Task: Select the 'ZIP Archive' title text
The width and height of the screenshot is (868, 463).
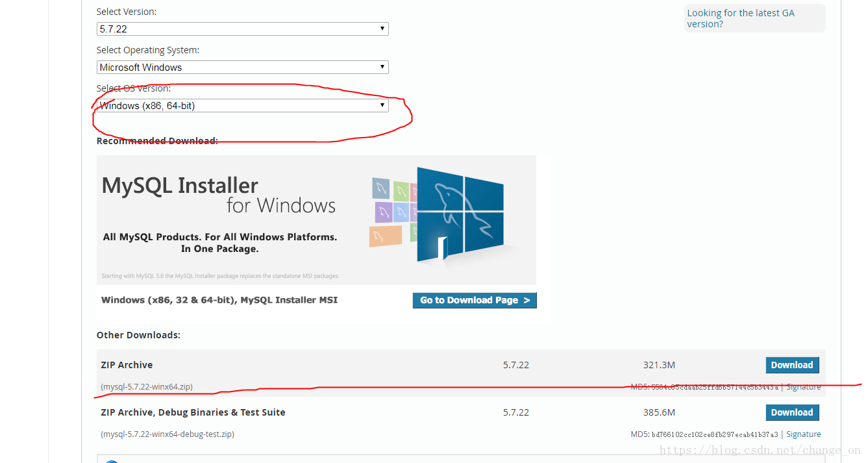Action: pyautogui.click(x=127, y=365)
